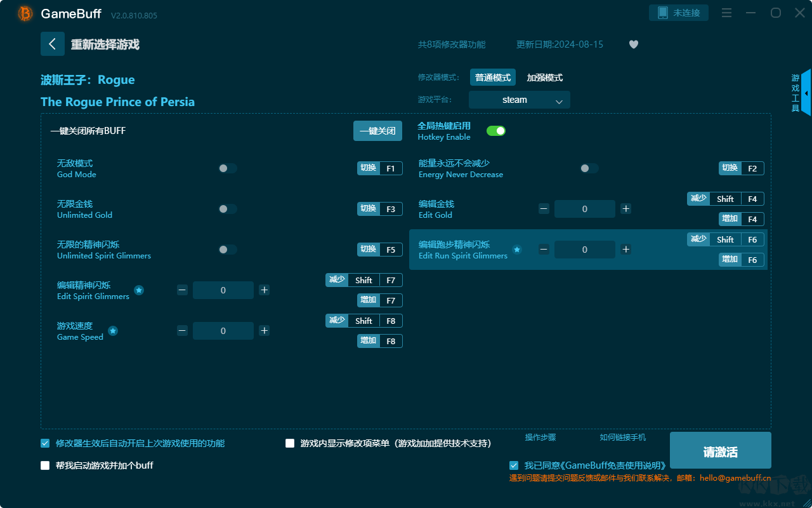812x508 pixels.
Task: Expand the 游戏工具 side panel arrow
Action: click(x=806, y=93)
